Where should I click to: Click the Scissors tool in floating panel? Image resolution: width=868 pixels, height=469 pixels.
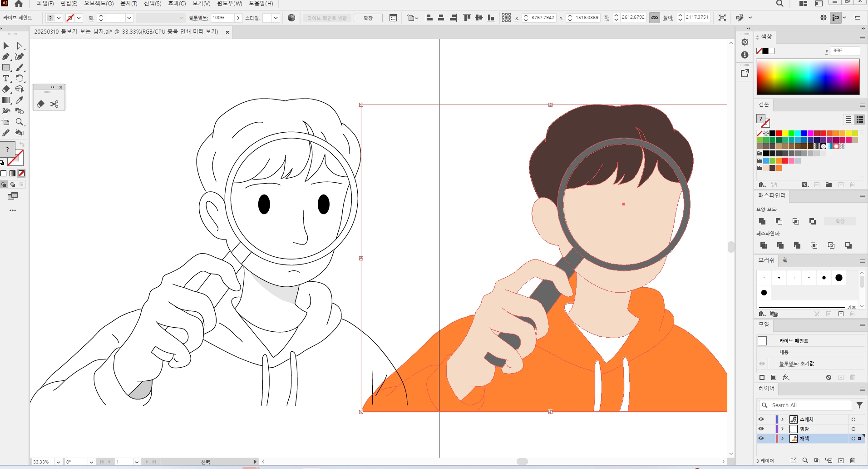(x=54, y=104)
